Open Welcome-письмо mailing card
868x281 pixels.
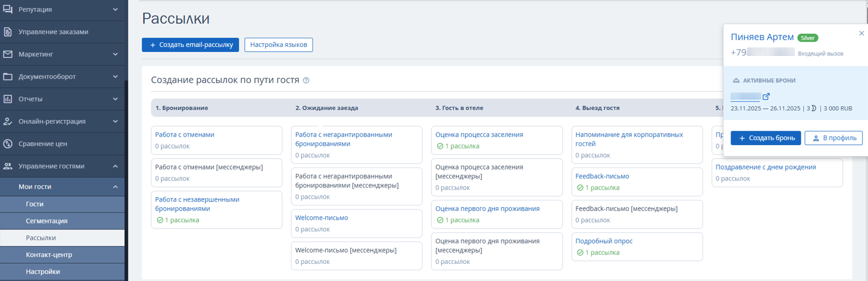[x=322, y=218]
